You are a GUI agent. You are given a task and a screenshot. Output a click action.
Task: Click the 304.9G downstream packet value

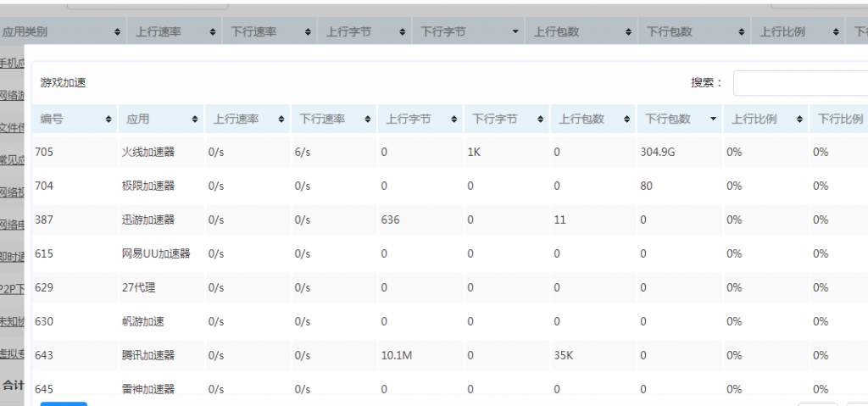(x=658, y=152)
